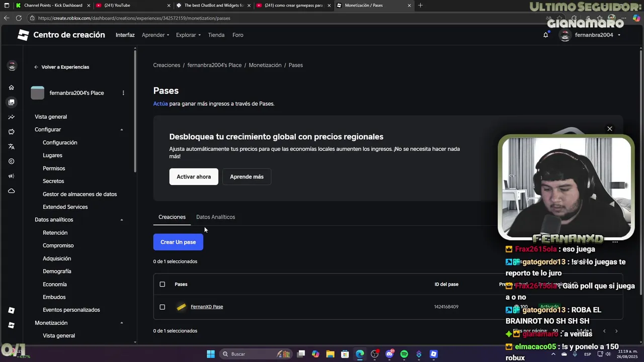
Task: Switch to Channel Points Kick Dashboard tab
Action: [53, 6]
